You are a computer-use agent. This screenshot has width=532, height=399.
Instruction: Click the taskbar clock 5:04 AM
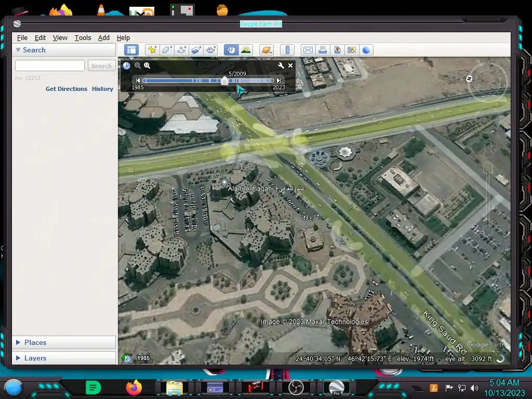click(504, 383)
